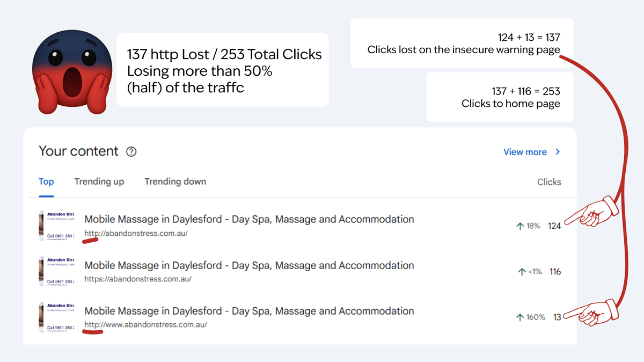The width and height of the screenshot is (644, 362).
Task: Open the http://www.abandonstress.com.au/ URL
Action: coord(145,325)
